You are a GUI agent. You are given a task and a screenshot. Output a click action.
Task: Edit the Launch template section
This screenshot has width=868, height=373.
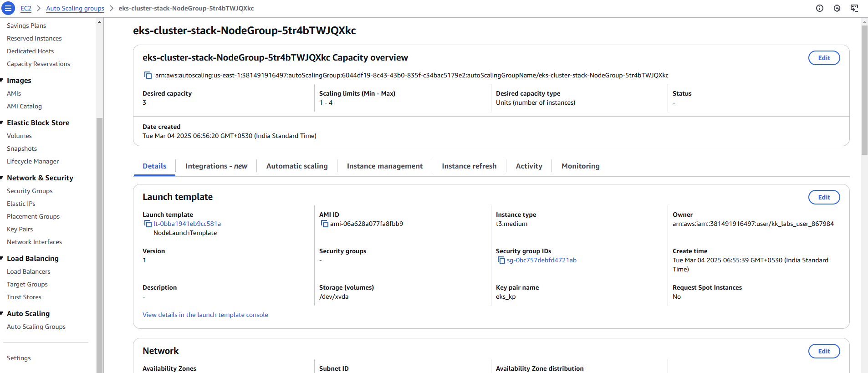click(x=824, y=197)
